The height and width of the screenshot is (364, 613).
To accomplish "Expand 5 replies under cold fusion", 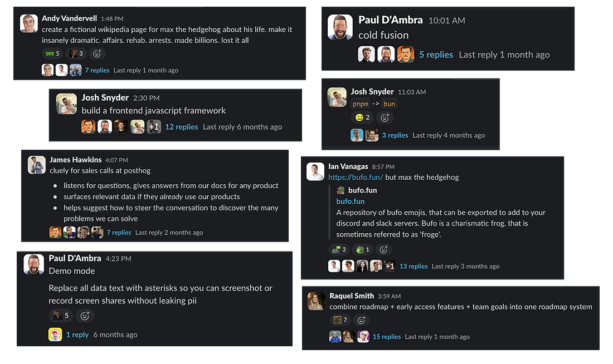I will 436,55.
